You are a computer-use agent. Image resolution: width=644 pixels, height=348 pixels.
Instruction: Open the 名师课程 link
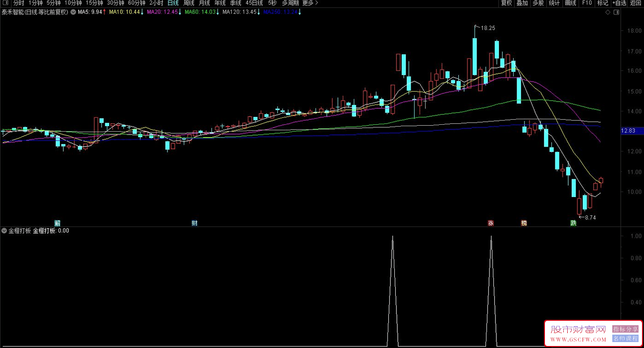(626, 339)
